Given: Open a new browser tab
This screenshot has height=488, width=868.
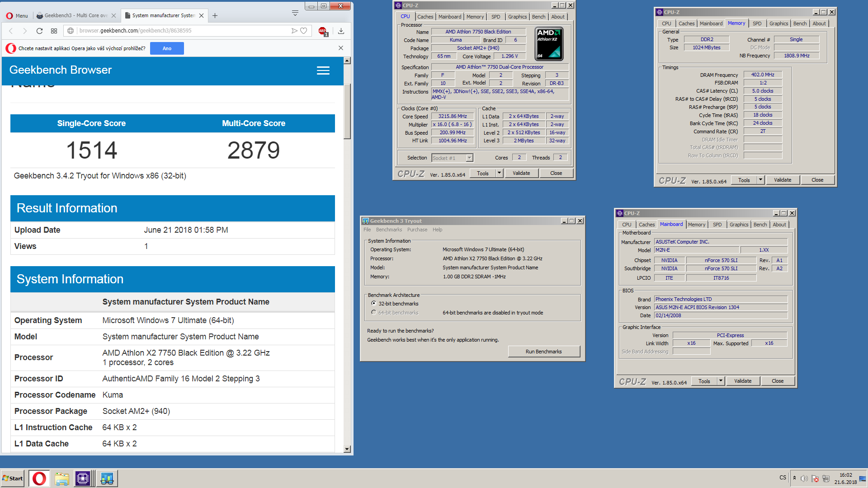Looking at the screenshot, I should [215, 15].
